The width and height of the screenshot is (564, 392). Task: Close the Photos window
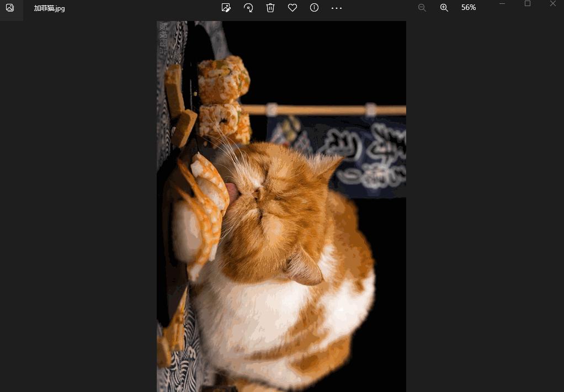tap(553, 4)
